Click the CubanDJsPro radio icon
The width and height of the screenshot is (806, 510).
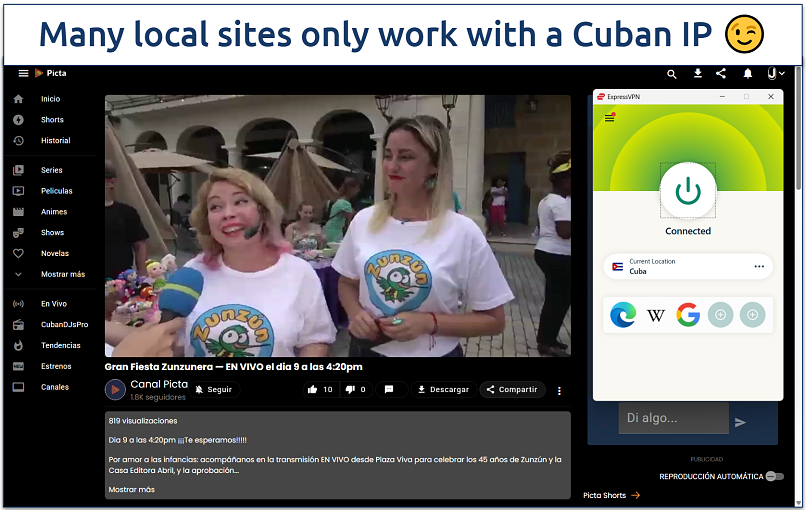click(x=19, y=325)
